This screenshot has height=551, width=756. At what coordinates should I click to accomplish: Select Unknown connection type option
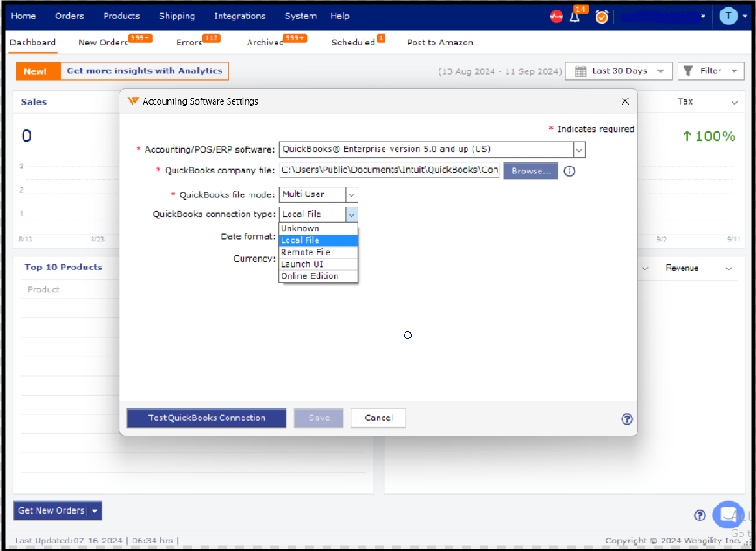(318, 228)
